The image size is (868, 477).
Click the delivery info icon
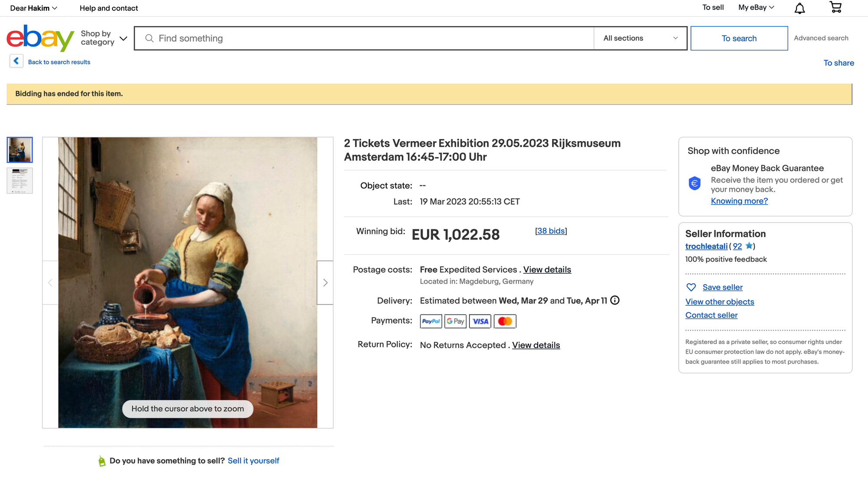[x=615, y=300]
